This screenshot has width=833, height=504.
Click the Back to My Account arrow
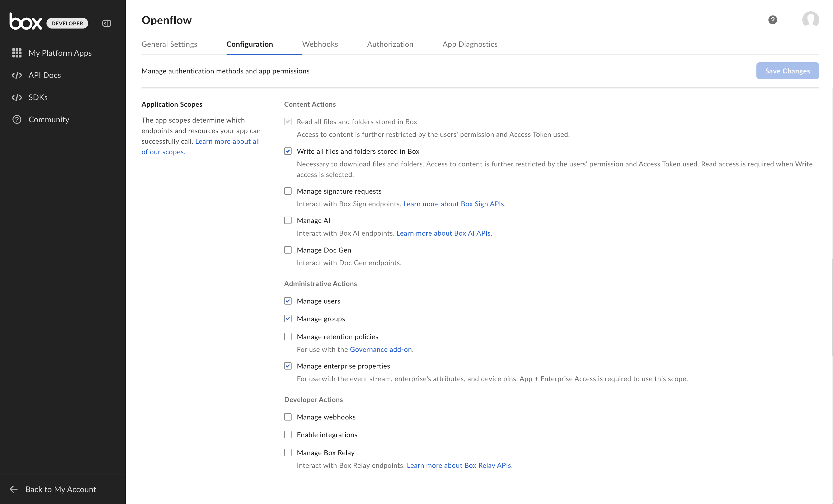coord(14,489)
